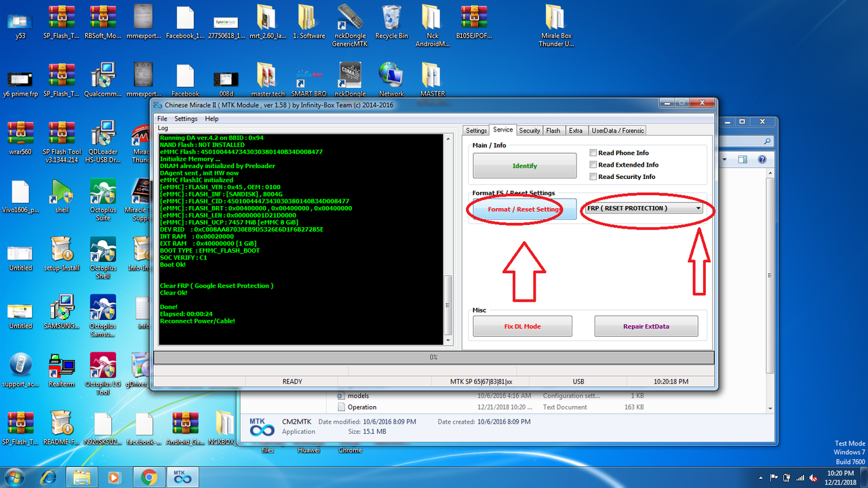
Task: Open the '1. Software' desktop folder
Action: click(309, 22)
